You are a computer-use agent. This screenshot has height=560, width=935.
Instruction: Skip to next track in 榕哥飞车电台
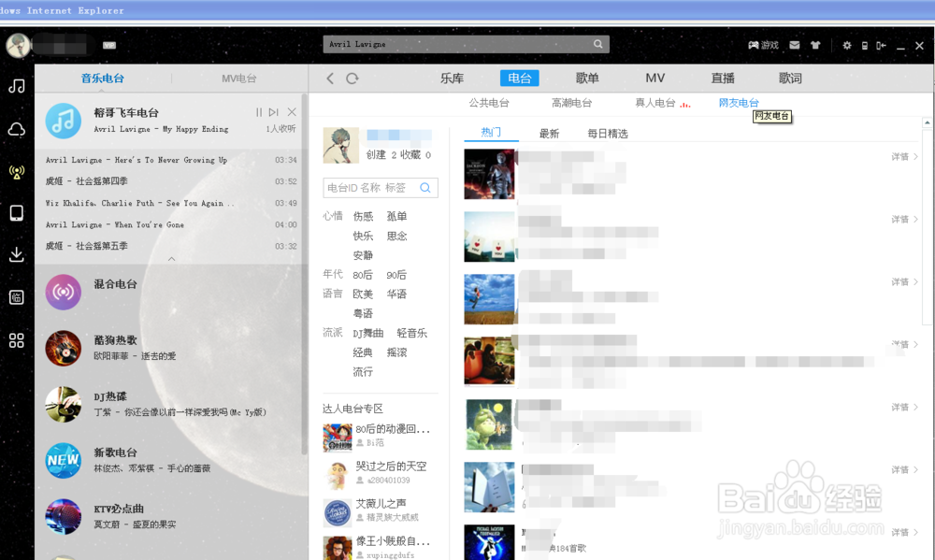[x=274, y=112]
